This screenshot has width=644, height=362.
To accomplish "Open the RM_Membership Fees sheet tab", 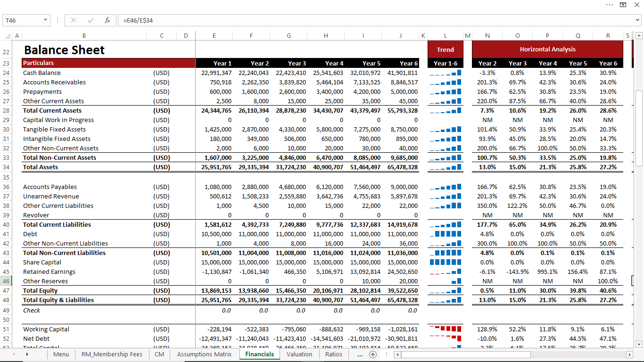I will 112,354.
